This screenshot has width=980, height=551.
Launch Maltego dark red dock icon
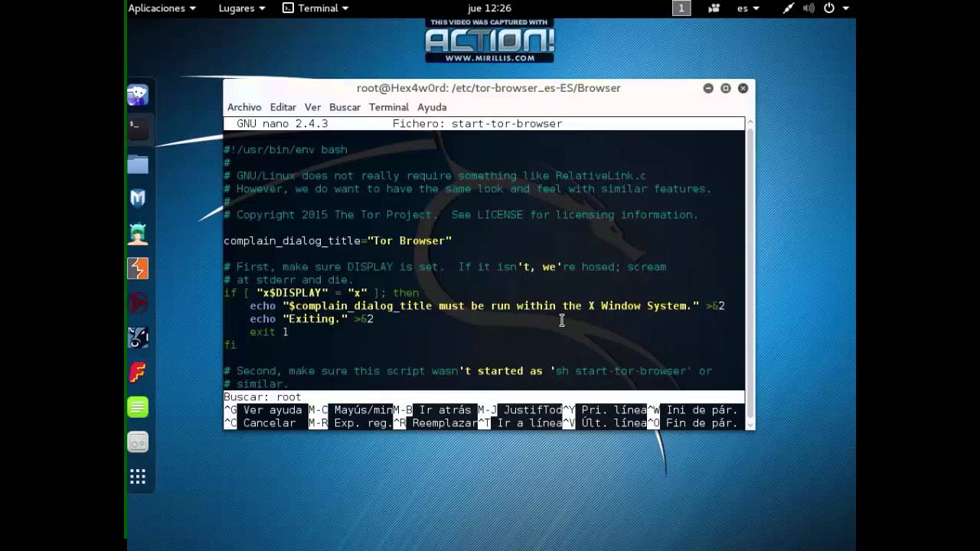(x=138, y=303)
